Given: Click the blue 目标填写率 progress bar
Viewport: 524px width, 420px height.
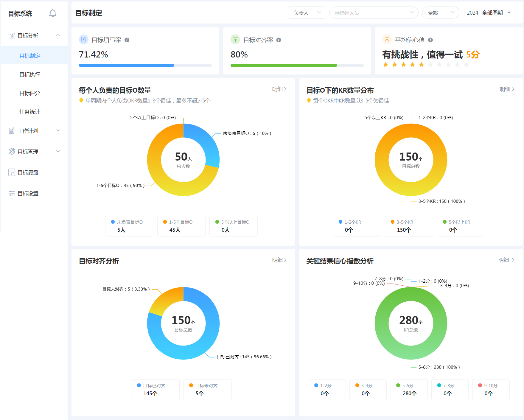Looking at the screenshot, I should [x=126, y=66].
